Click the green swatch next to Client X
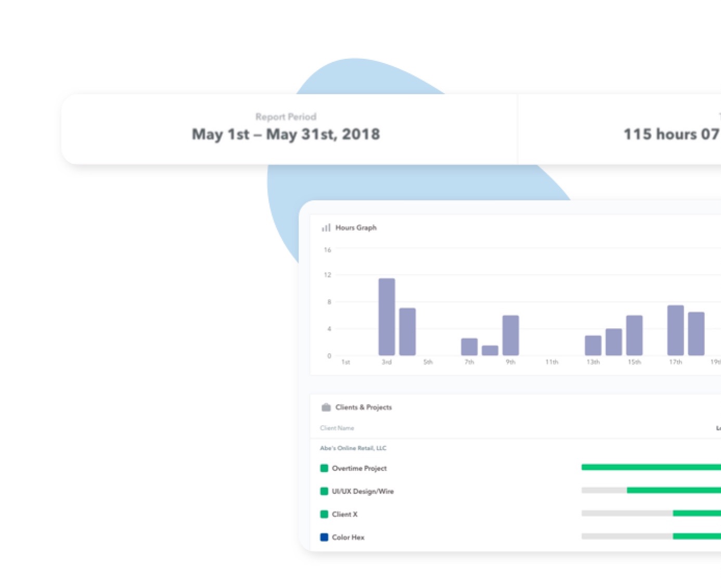The height and width of the screenshot is (588, 721). pyautogui.click(x=324, y=514)
